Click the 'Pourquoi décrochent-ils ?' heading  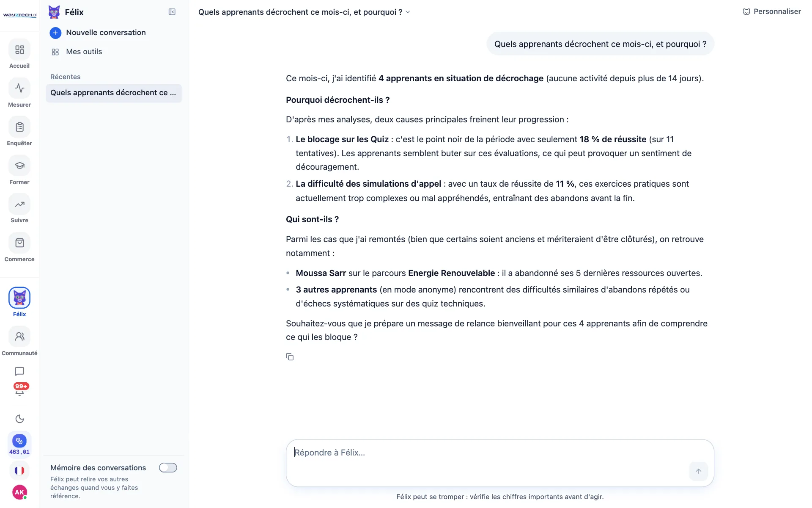click(337, 100)
